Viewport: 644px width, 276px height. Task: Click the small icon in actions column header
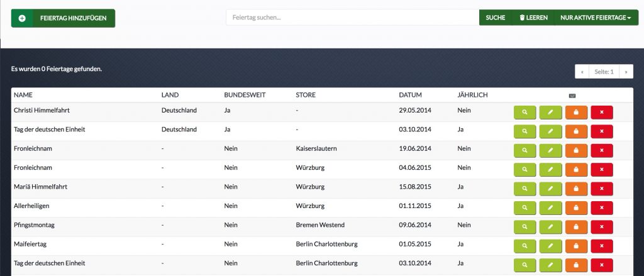click(x=572, y=96)
